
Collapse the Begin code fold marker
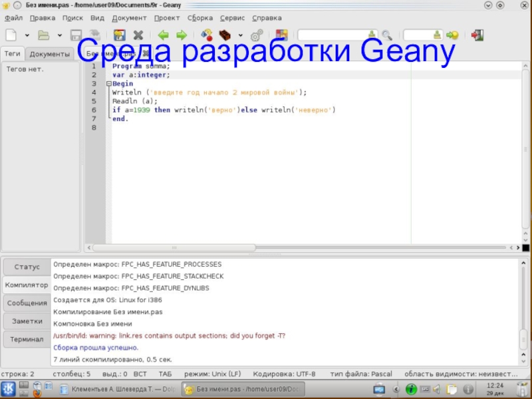[x=109, y=84]
